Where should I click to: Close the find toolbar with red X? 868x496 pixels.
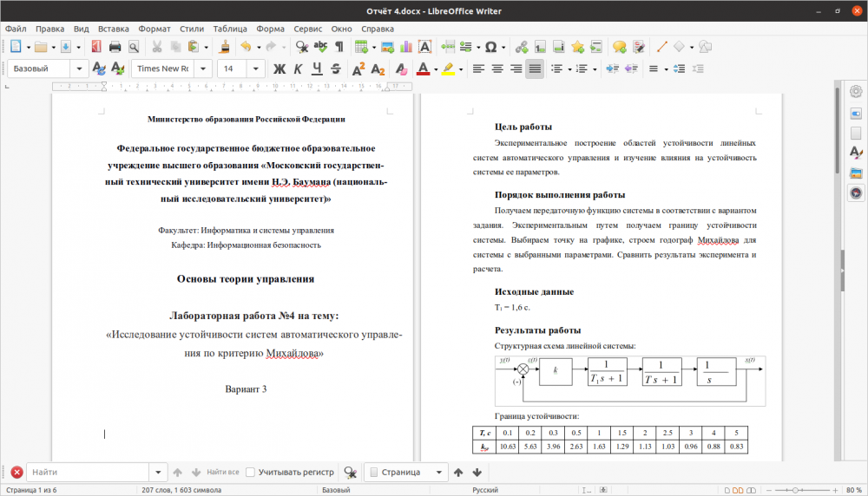16,473
